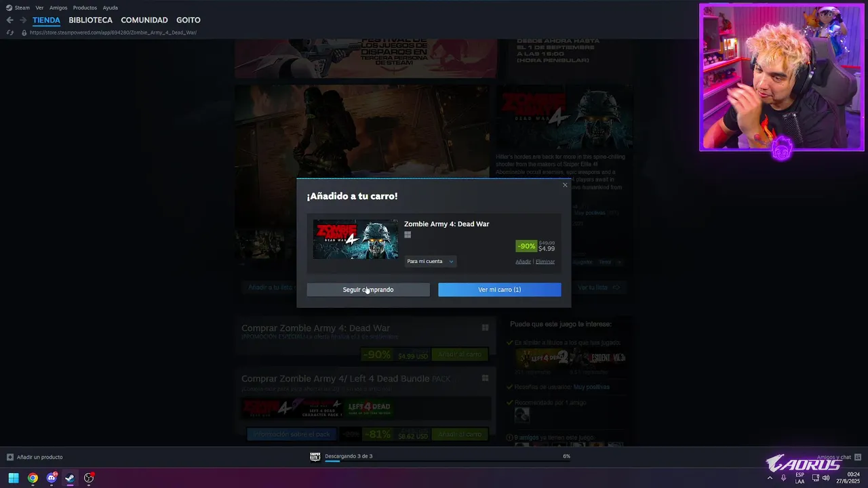The height and width of the screenshot is (488, 868).
Task: Open the Ver menu
Action: pyautogui.click(x=39, y=7)
